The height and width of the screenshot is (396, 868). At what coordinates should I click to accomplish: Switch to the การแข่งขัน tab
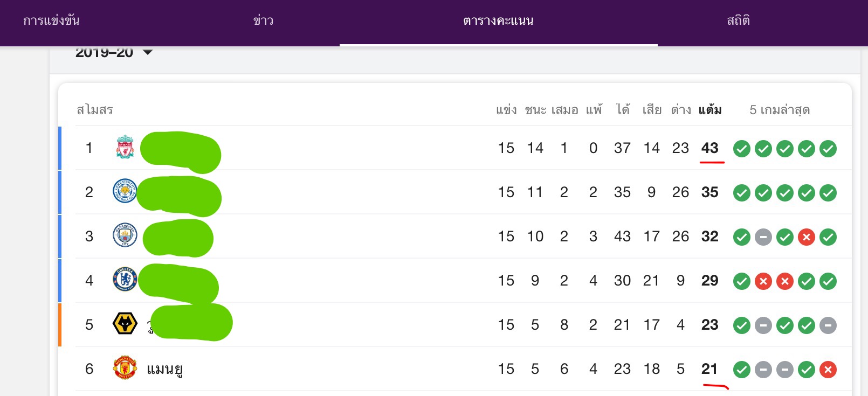(x=51, y=21)
